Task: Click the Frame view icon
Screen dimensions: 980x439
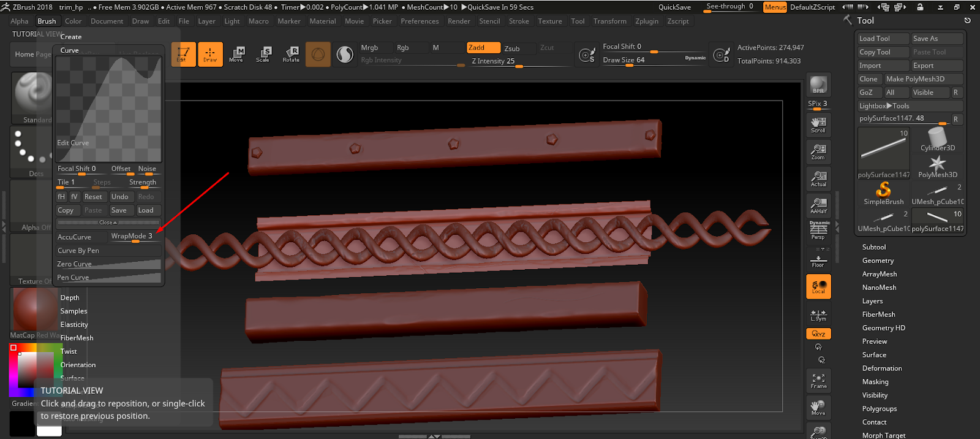Action: point(818,381)
